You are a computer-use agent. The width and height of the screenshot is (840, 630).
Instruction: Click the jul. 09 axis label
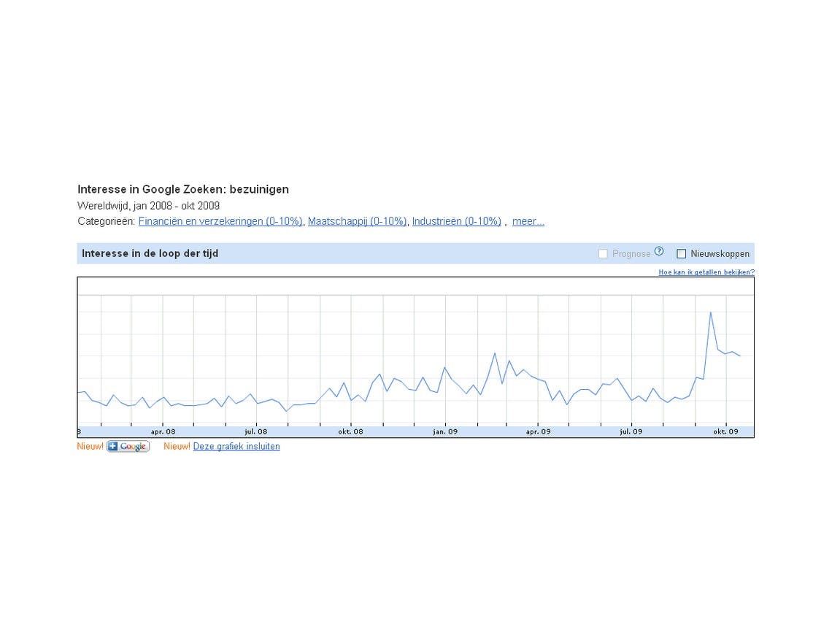(631, 431)
